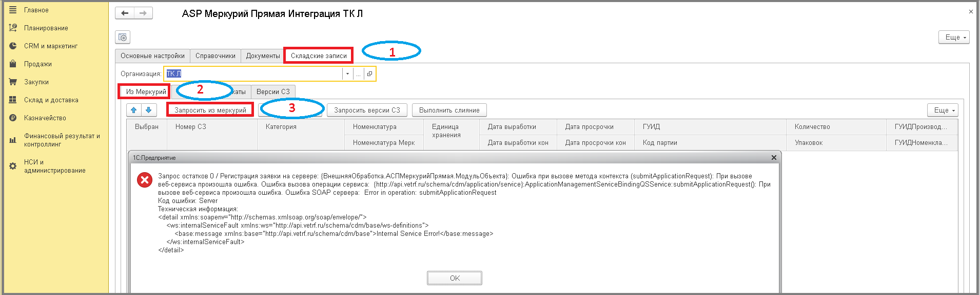Open the CRM и маркетинг pie icon
The width and height of the screenshot is (980, 295).
point(13,46)
